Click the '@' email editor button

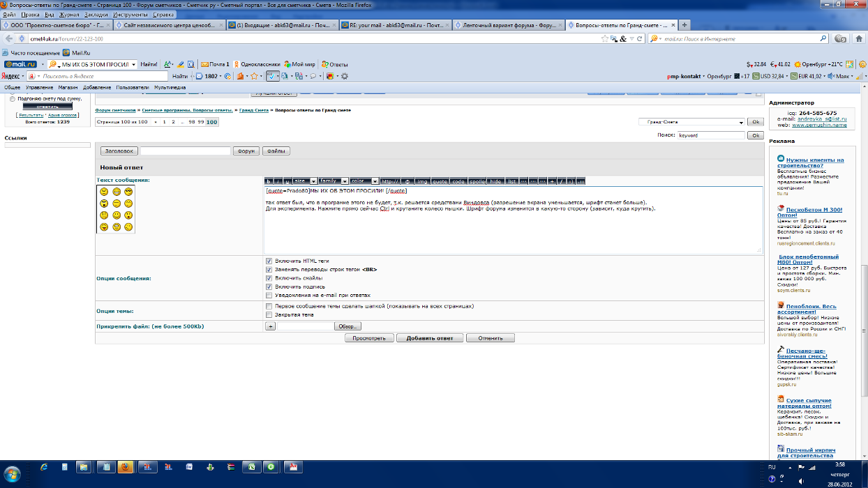tap(408, 181)
